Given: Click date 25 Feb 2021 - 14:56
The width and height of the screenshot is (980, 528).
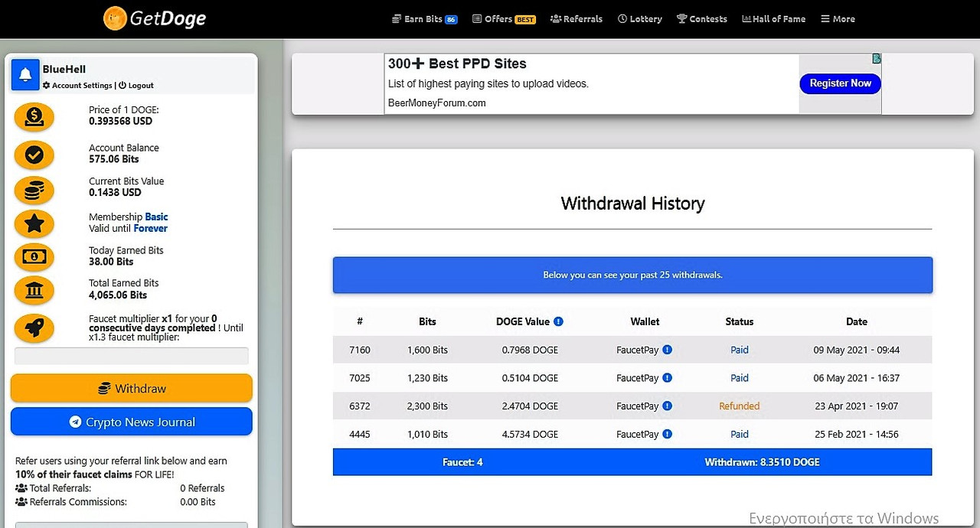Looking at the screenshot, I should click(x=856, y=434).
